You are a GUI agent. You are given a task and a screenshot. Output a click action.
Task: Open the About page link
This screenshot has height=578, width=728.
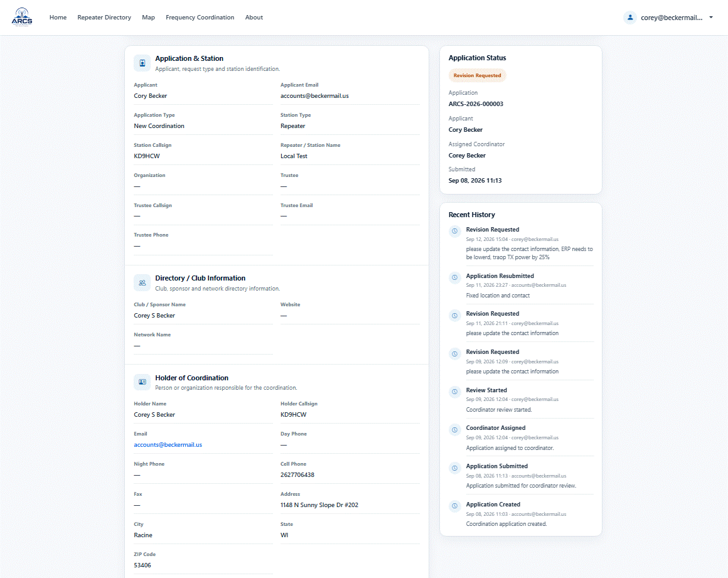(x=254, y=17)
